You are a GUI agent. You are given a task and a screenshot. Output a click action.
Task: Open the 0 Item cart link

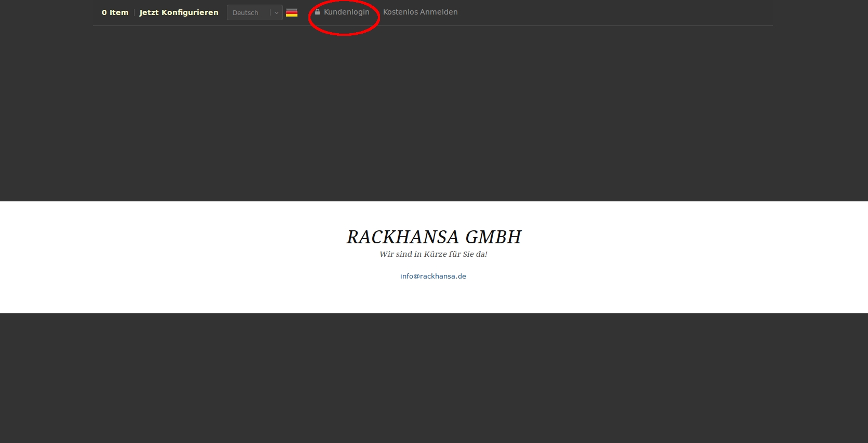point(115,12)
